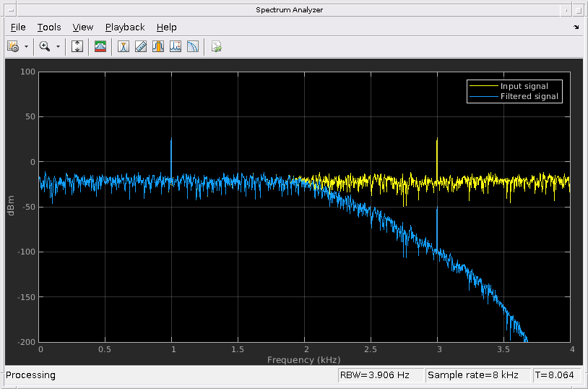
Task: Open Spectrum Settings panel icon
Action: click(100, 46)
